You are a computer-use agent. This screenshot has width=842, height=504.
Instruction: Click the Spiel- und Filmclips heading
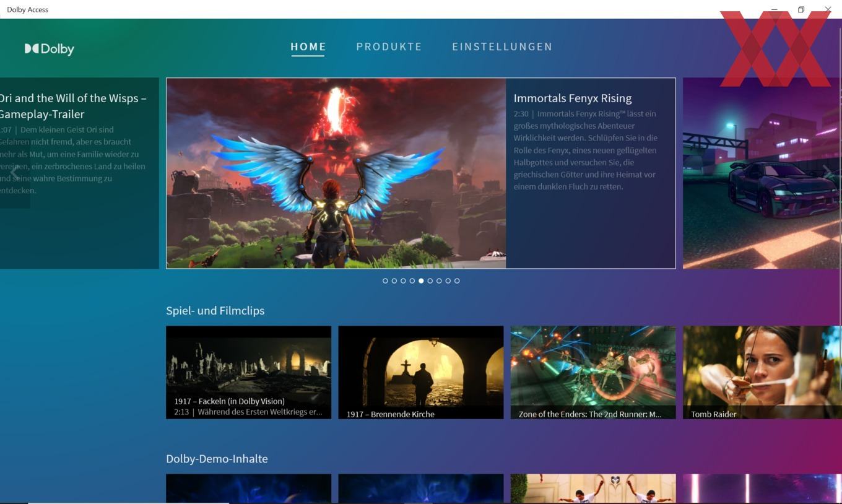215,311
